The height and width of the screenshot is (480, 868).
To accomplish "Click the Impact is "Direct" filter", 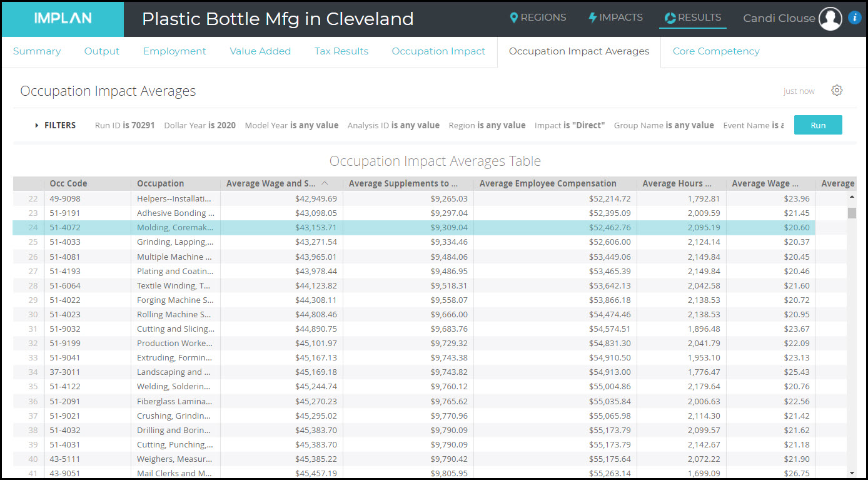I will coord(570,125).
